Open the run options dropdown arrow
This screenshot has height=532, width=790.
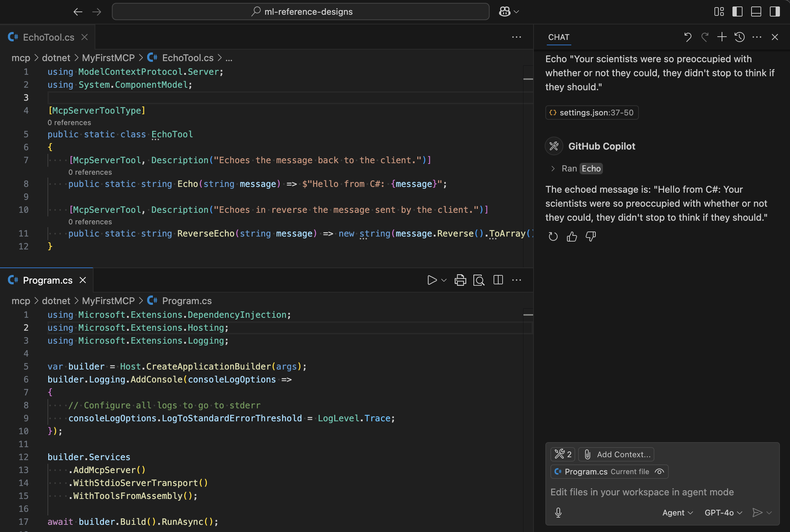point(444,280)
